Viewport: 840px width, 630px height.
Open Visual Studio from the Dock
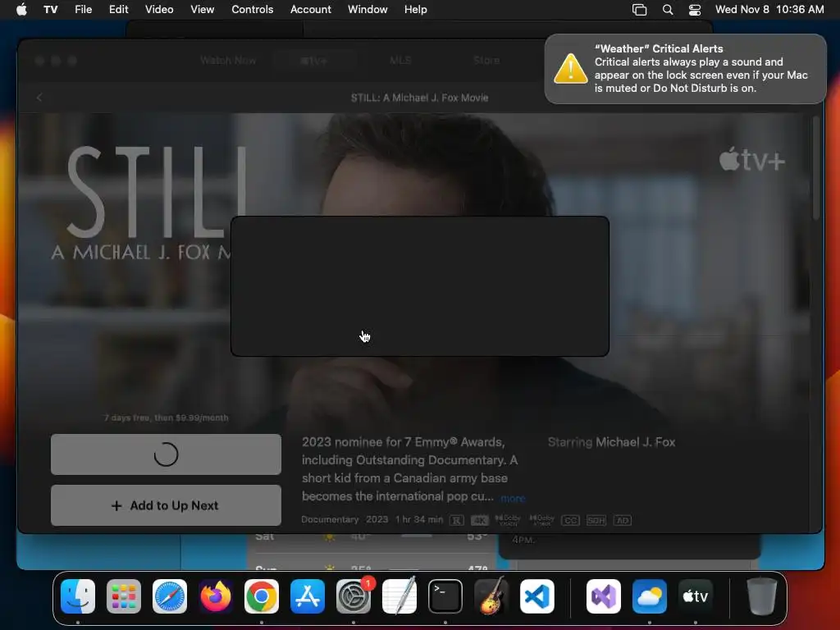604,596
